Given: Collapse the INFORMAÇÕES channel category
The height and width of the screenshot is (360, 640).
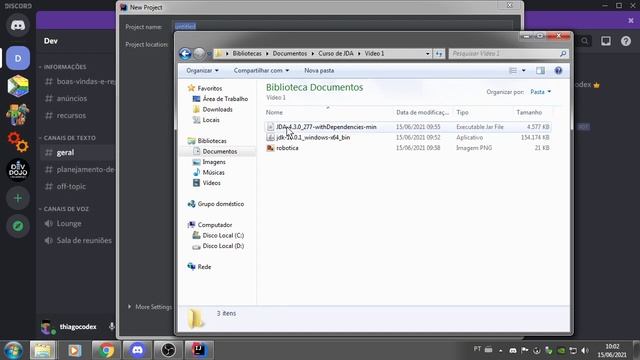Looking at the screenshot, I should 63,67.
